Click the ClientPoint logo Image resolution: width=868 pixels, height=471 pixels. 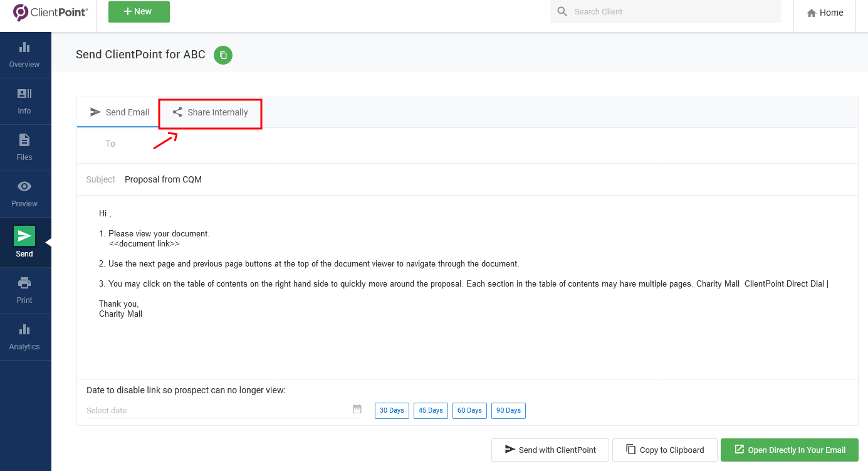(51, 12)
